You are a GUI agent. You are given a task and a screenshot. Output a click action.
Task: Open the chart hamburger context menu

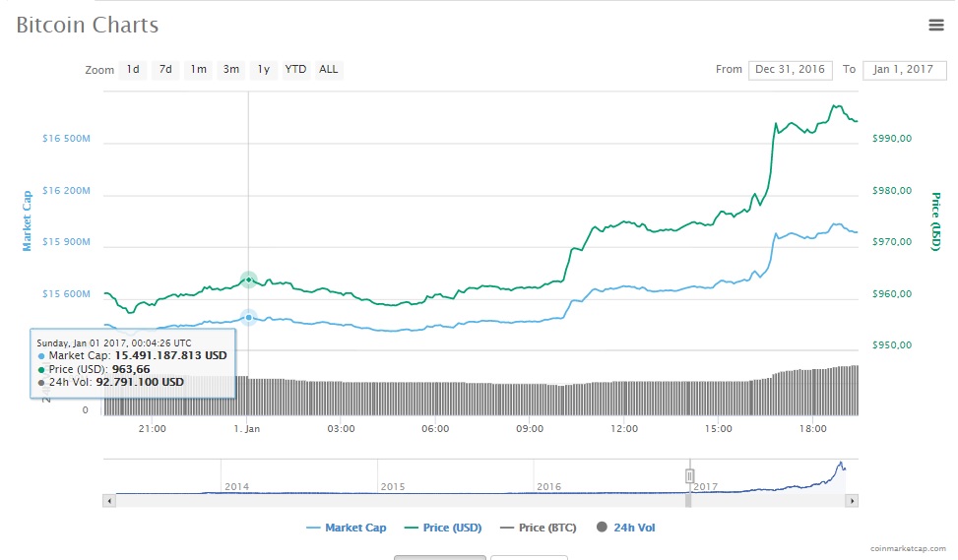click(x=936, y=25)
